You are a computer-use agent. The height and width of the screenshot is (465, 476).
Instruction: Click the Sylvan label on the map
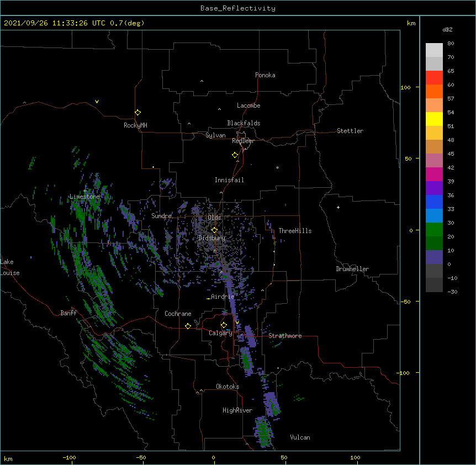click(x=215, y=135)
